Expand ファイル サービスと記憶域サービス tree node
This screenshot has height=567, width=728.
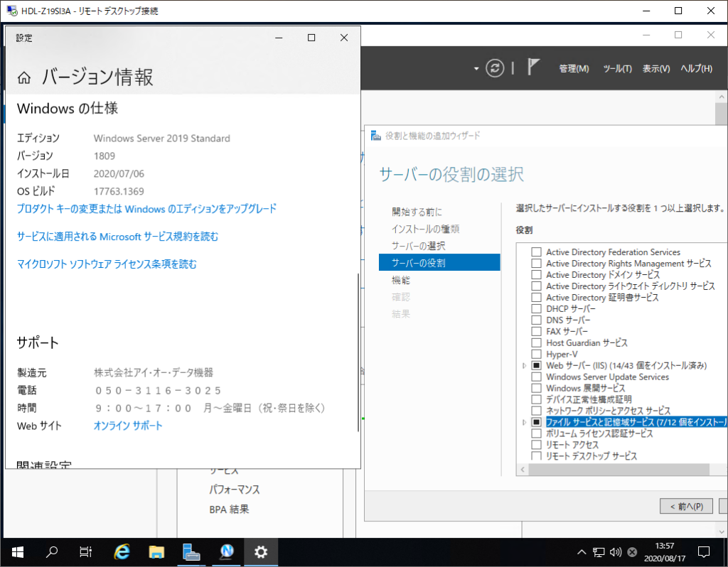click(524, 422)
